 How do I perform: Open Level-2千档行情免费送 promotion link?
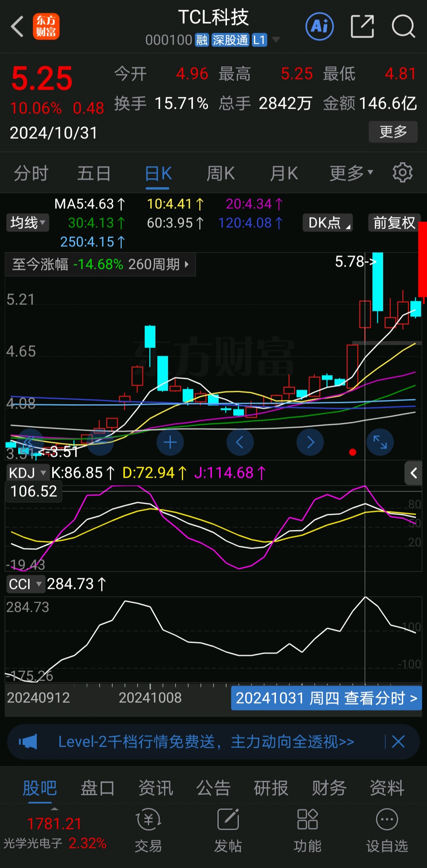[206, 742]
